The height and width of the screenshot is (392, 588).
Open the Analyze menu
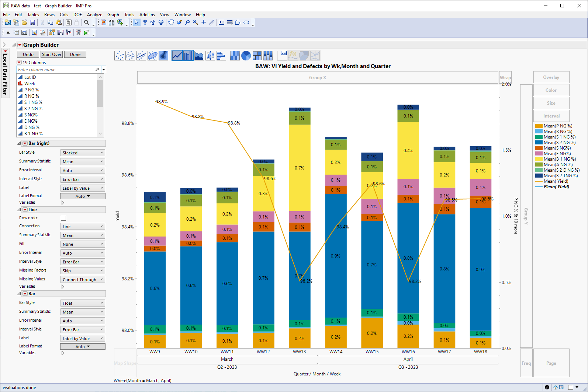point(94,15)
